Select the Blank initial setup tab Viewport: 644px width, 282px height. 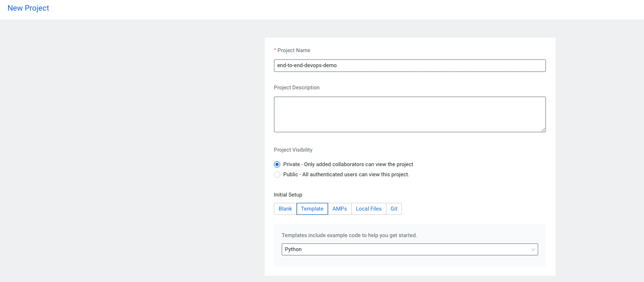point(285,209)
